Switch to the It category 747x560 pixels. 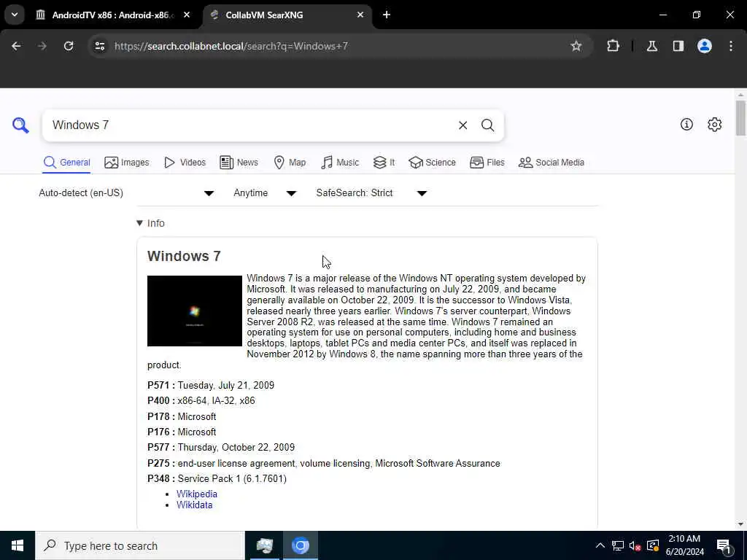(x=384, y=163)
